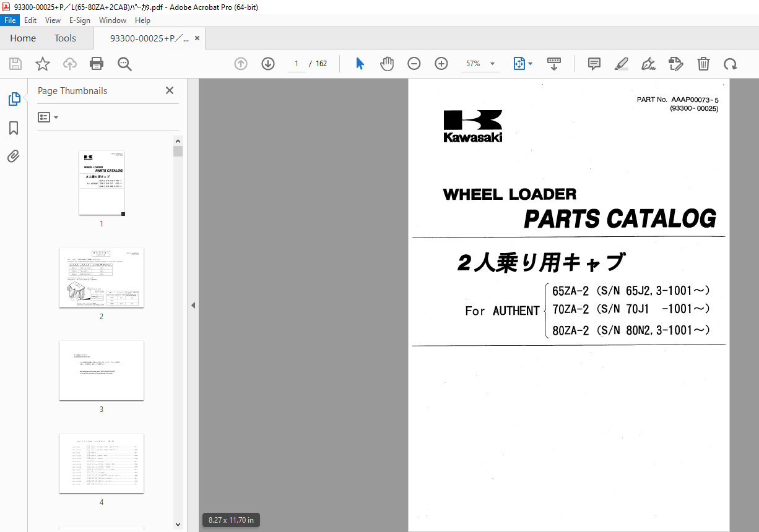Zoom in with the plus button
The height and width of the screenshot is (532, 759).
(441, 64)
